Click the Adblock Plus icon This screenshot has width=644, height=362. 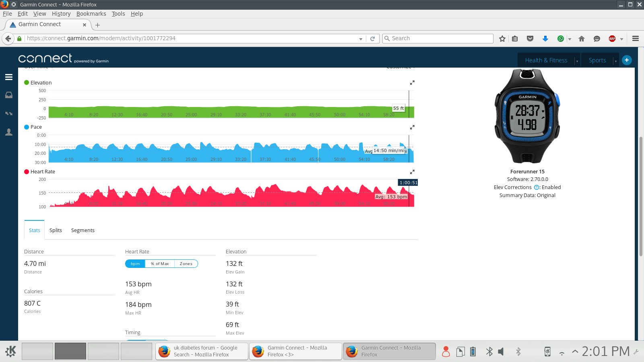tap(612, 39)
